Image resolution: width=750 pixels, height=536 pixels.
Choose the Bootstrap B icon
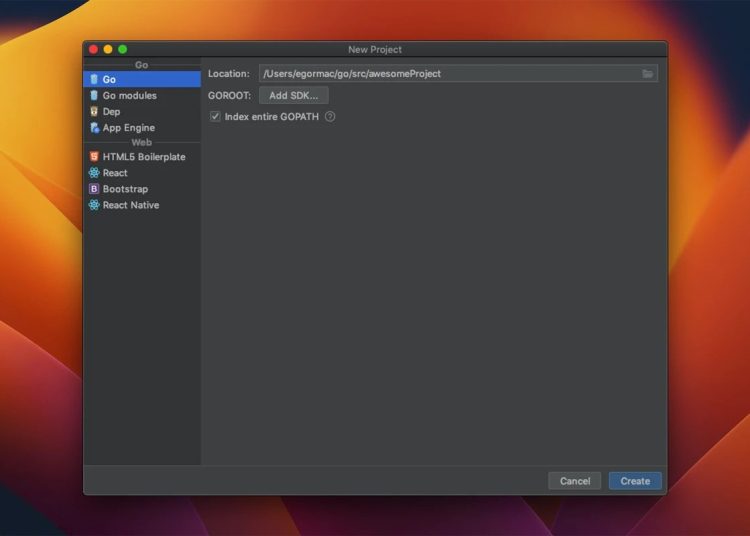[94, 189]
